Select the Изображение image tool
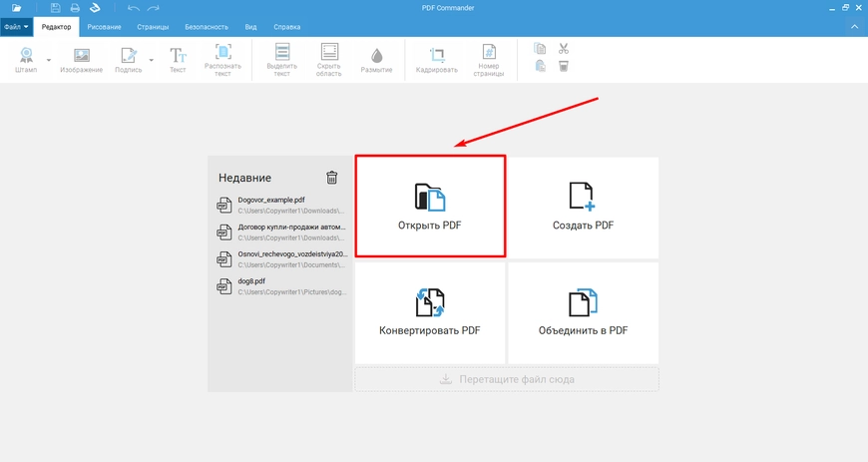The image size is (868, 462). click(82, 60)
